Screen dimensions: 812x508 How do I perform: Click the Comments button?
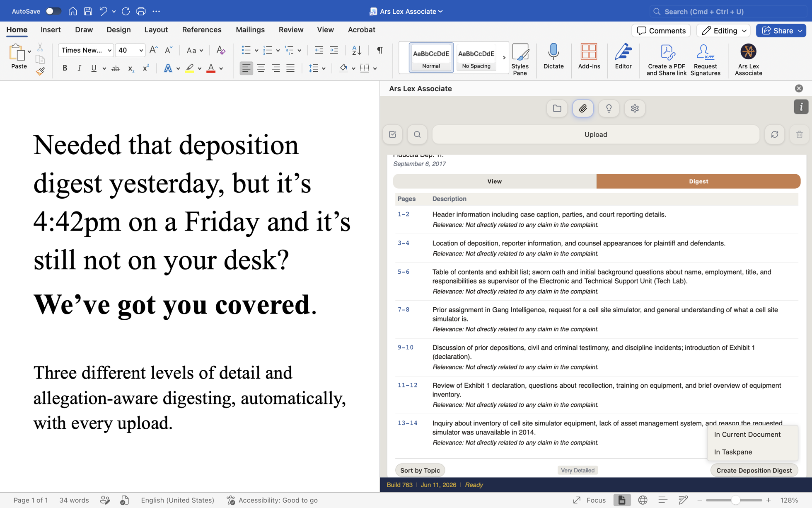click(661, 31)
